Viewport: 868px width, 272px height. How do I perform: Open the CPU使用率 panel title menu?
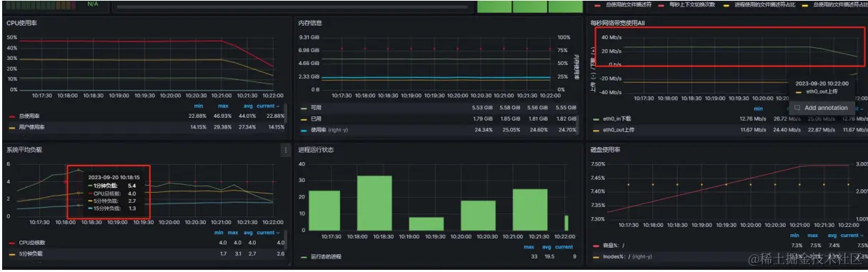(21, 24)
